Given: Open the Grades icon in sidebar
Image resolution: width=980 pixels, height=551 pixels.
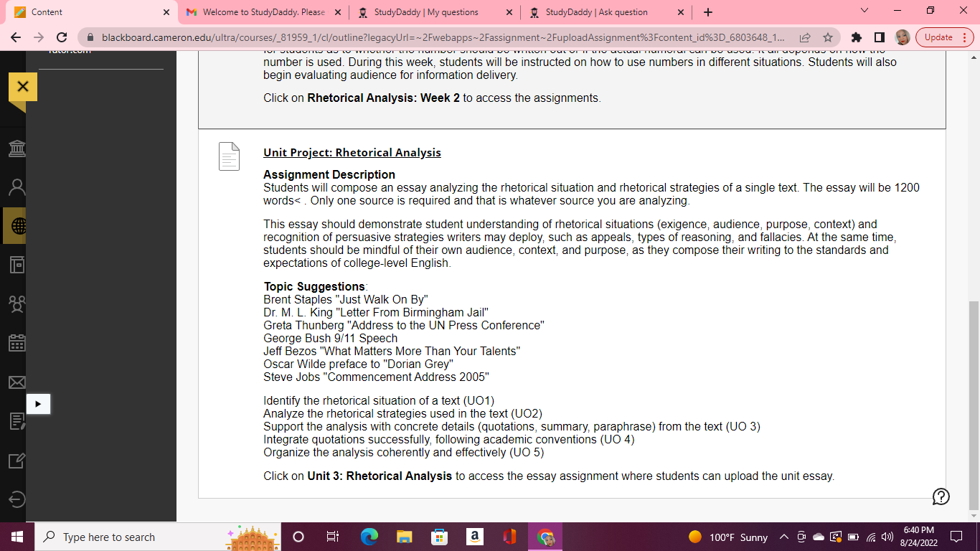Looking at the screenshot, I should click(x=16, y=421).
